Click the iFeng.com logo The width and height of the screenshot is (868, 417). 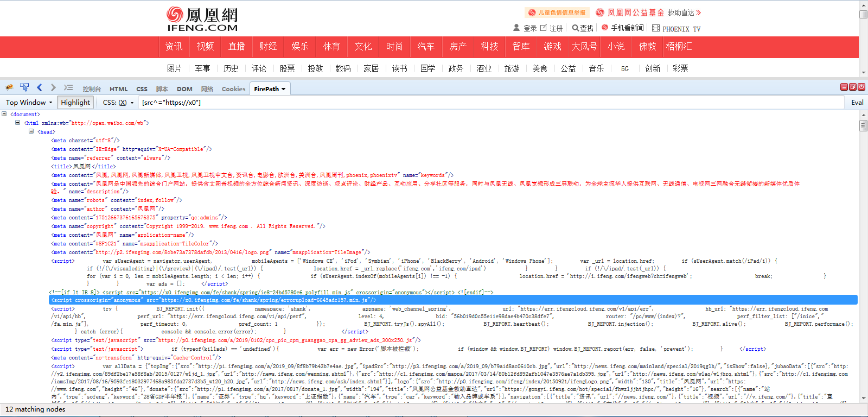point(202,19)
